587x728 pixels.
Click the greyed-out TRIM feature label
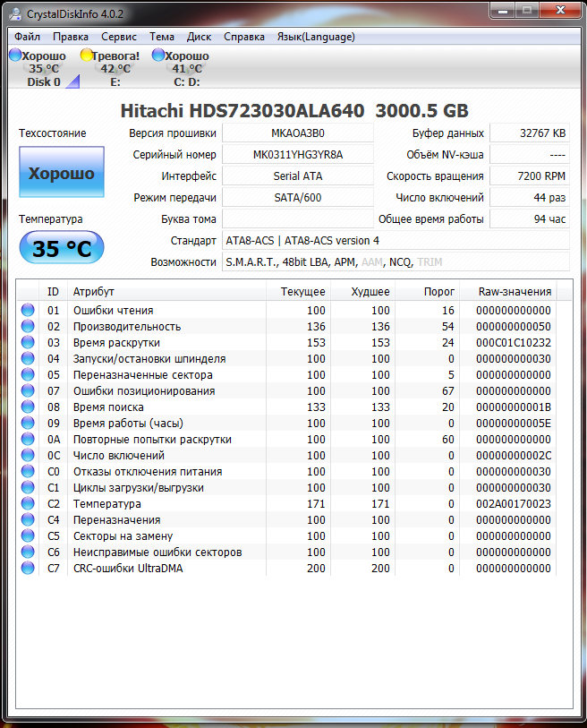tap(430, 262)
